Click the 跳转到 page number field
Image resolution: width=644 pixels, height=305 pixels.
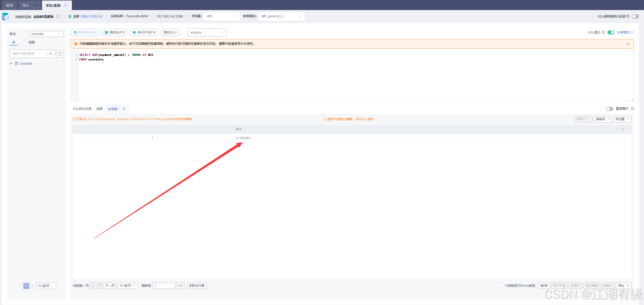coord(164,286)
